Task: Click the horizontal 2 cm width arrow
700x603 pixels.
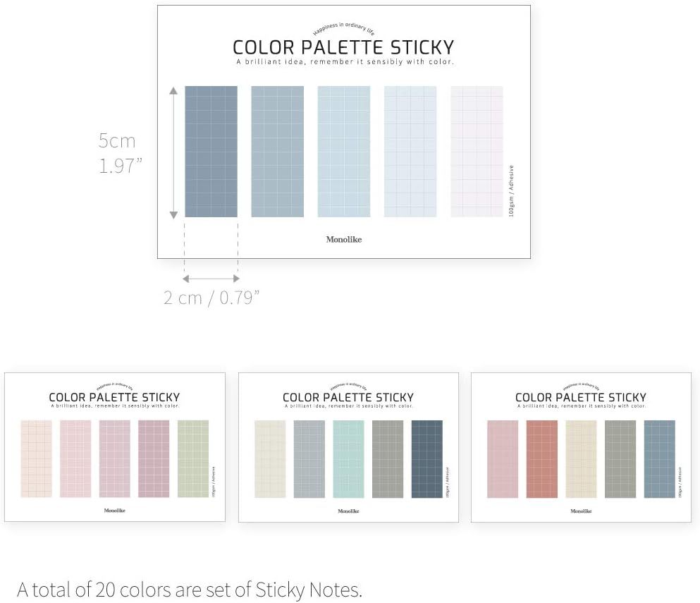Action: 210,279
